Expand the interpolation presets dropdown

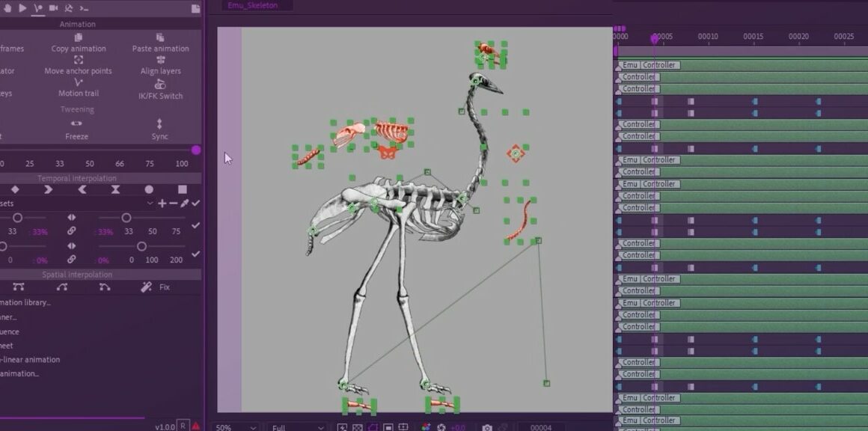point(150,204)
